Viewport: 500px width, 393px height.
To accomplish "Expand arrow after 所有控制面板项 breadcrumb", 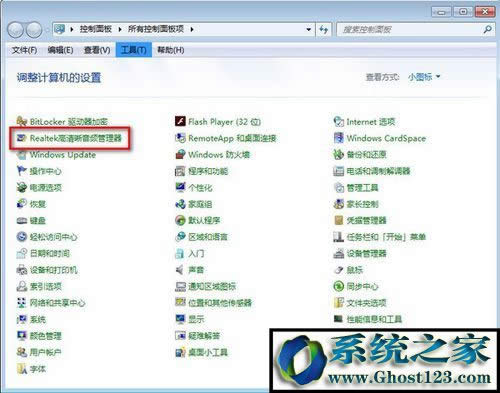I will click(192, 29).
